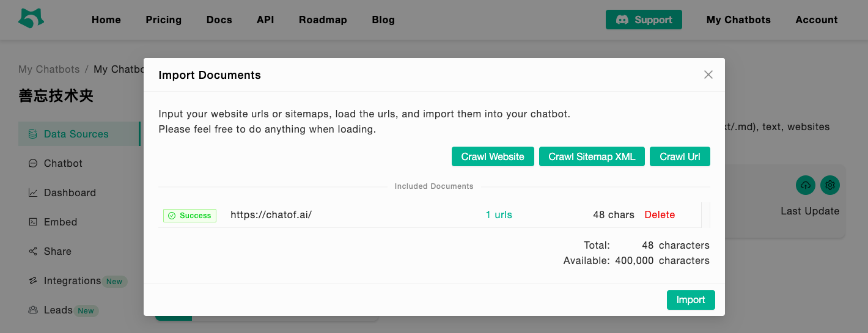The height and width of the screenshot is (333, 868).
Task: Open the Blog nav link
Action: coord(383,20)
